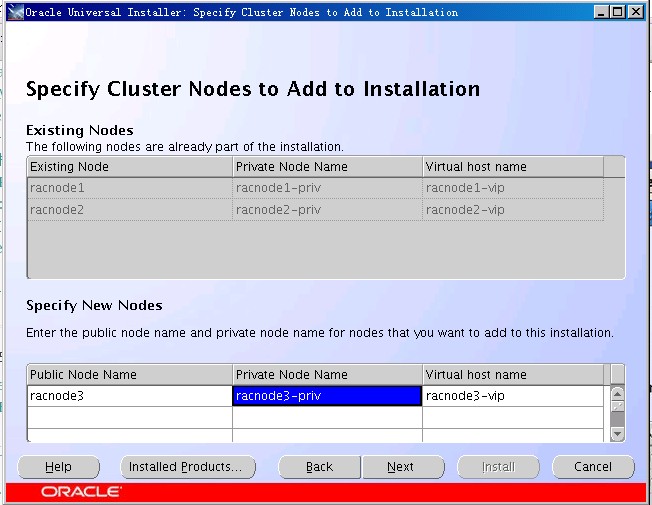Image resolution: width=652 pixels, height=505 pixels.
Task: Select the racnode3-priv private node cell
Action: (x=327, y=396)
